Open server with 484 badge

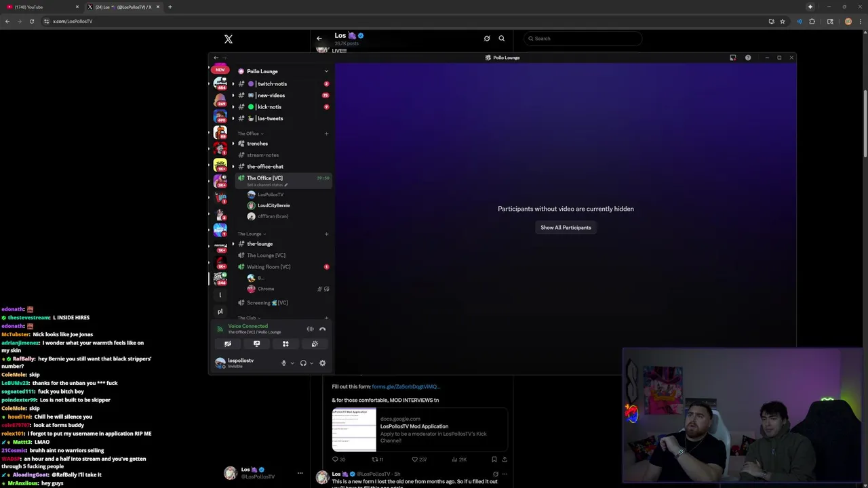tap(220, 83)
